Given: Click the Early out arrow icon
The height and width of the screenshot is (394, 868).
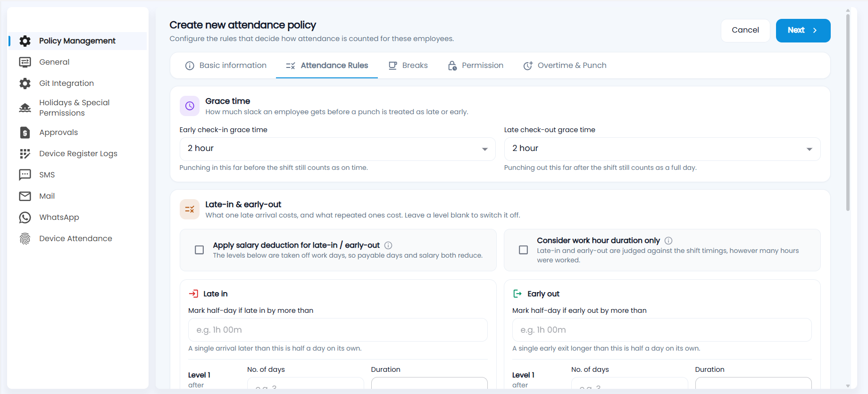Looking at the screenshot, I should click(517, 294).
